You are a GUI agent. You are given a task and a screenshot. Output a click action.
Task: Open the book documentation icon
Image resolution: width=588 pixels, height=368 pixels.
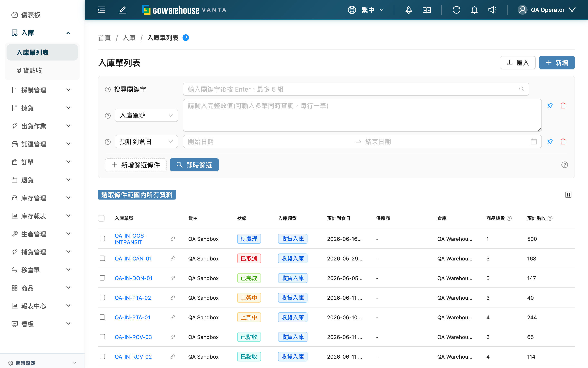[x=427, y=10]
